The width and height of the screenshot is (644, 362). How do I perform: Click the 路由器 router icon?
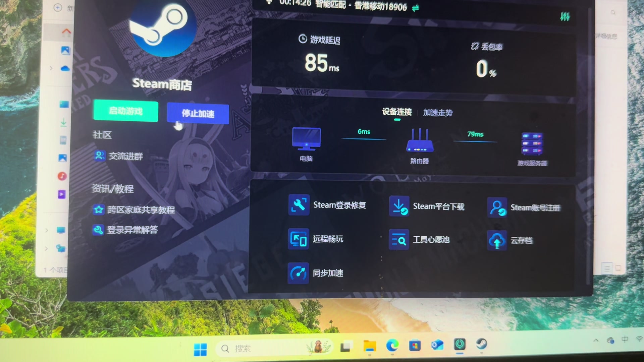tap(420, 140)
